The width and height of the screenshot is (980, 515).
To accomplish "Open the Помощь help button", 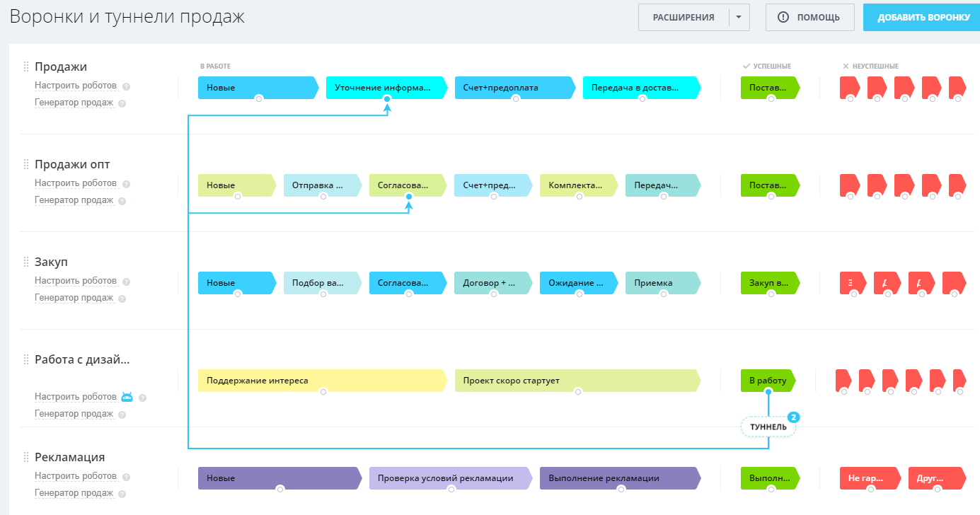I will pos(809,18).
